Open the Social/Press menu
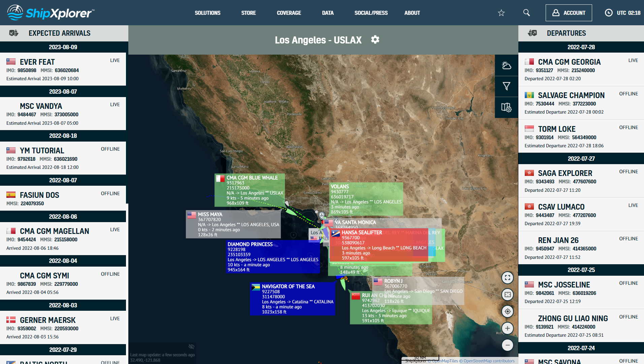Image resolution: width=644 pixels, height=364 pixels. (371, 13)
